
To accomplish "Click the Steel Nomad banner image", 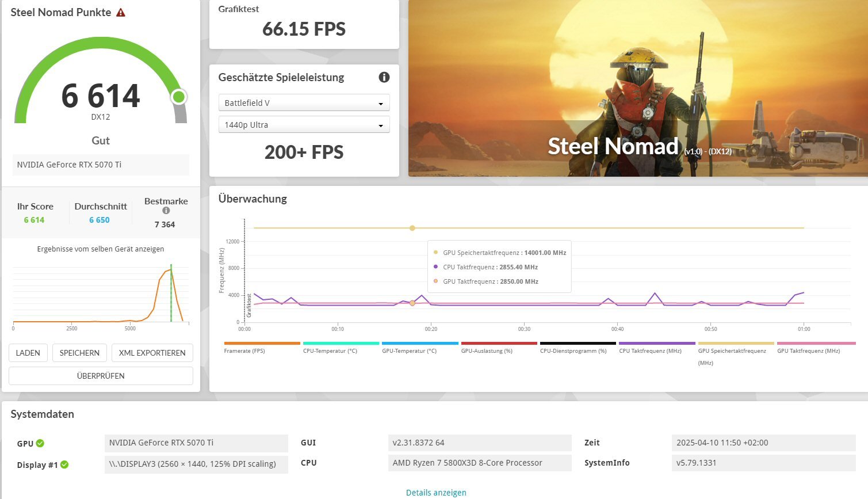I will [x=638, y=88].
